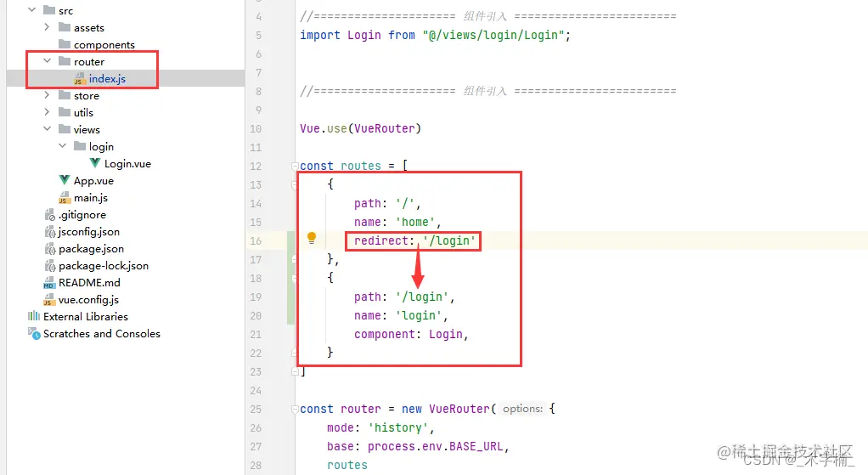Select the utils folder icon
Screen dimensions: 868x475
65,112
